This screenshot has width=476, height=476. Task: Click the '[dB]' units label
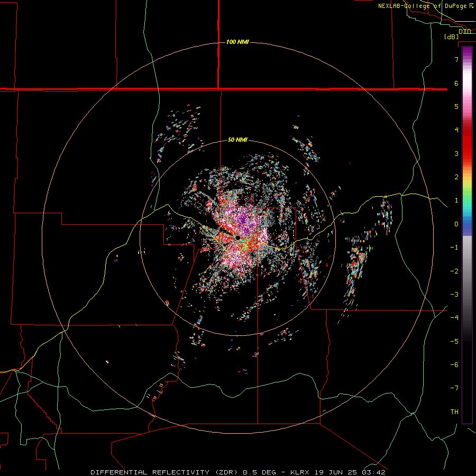tap(451, 36)
